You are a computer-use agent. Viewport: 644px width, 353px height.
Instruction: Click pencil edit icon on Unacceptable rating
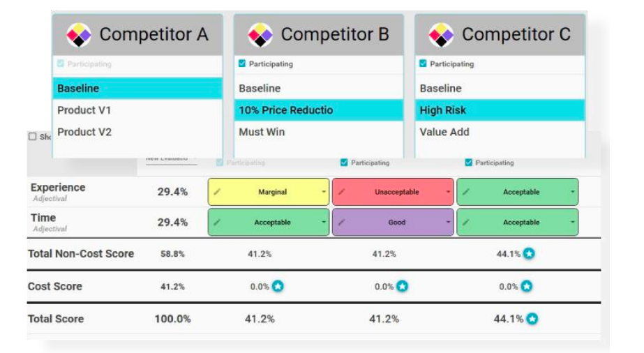342,192
